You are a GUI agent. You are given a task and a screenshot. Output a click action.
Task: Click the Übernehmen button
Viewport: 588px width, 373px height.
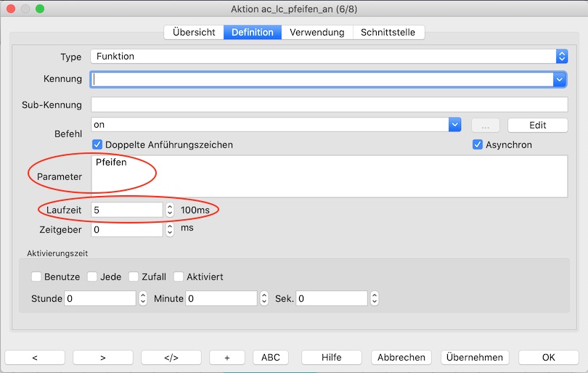[x=475, y=357]
